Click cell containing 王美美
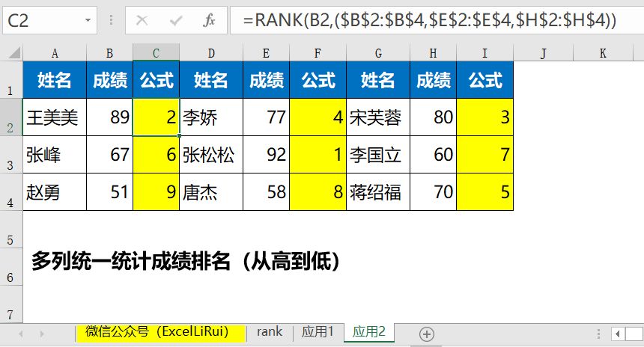 [55, 117]
